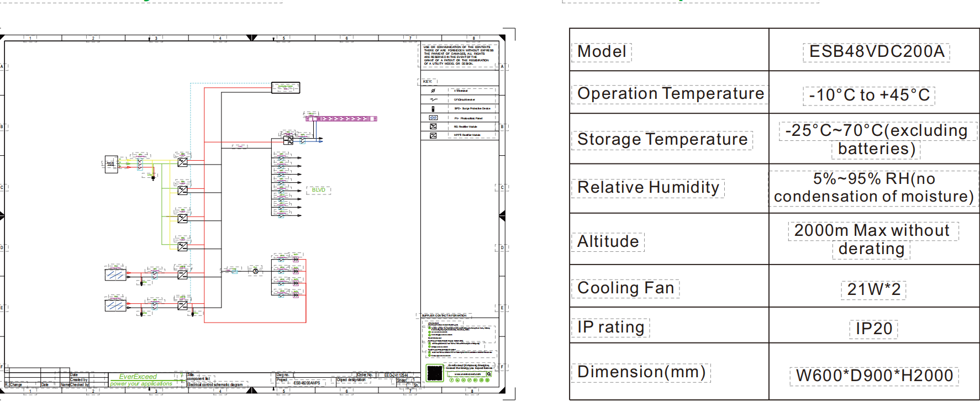This screenshot has height=401, width=980.
Task: Click the EverExceed logo in the title block
Action: pos(138,377)
